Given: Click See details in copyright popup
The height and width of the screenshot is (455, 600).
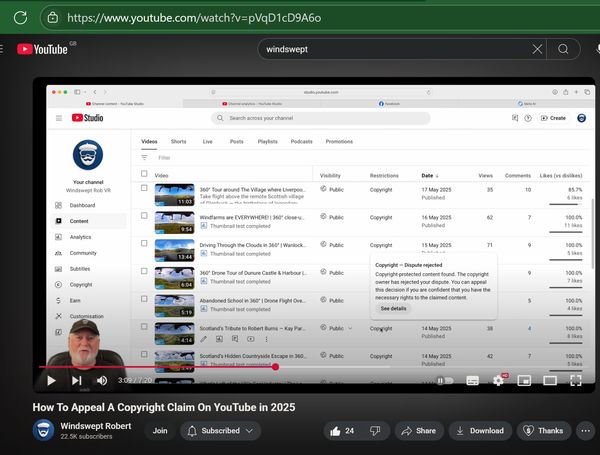Looking at the screenshot, I should [x=393, y=308].
